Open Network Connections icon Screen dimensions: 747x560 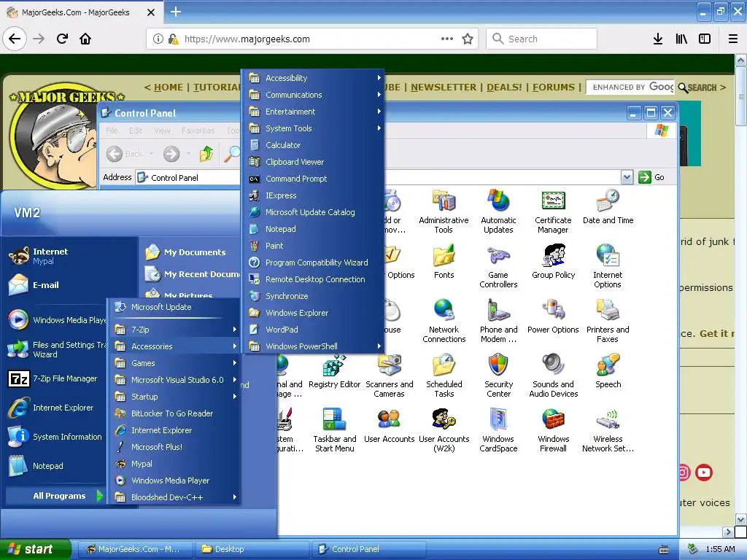pyautogui.click(x=444, y=321)
